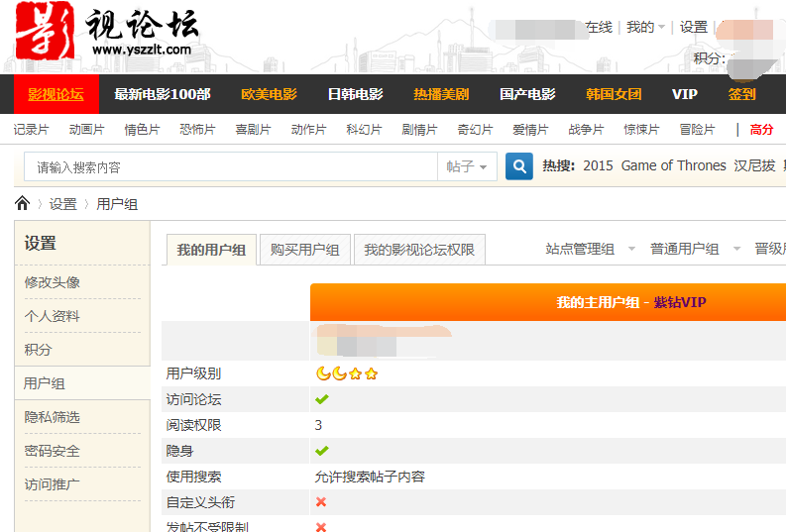
Task: Open 冒险片 category link
Action: click(x=697, y=130)
